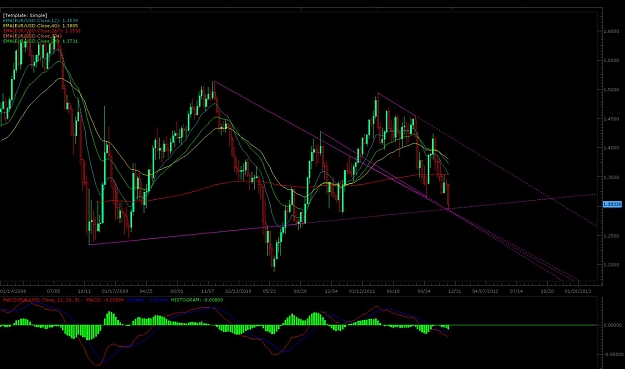Image resolution: width=625 pixels, height=369 pixels.
Task: Click the 1.4500 price axis label
Action: pyautogui.click(x=611, y=119)
